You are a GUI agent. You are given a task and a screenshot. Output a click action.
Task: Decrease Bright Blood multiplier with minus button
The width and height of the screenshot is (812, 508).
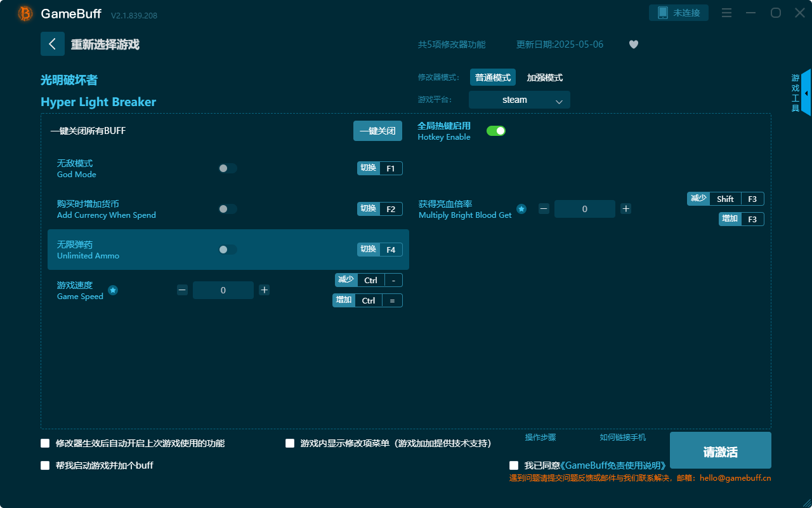click(544, 209)
